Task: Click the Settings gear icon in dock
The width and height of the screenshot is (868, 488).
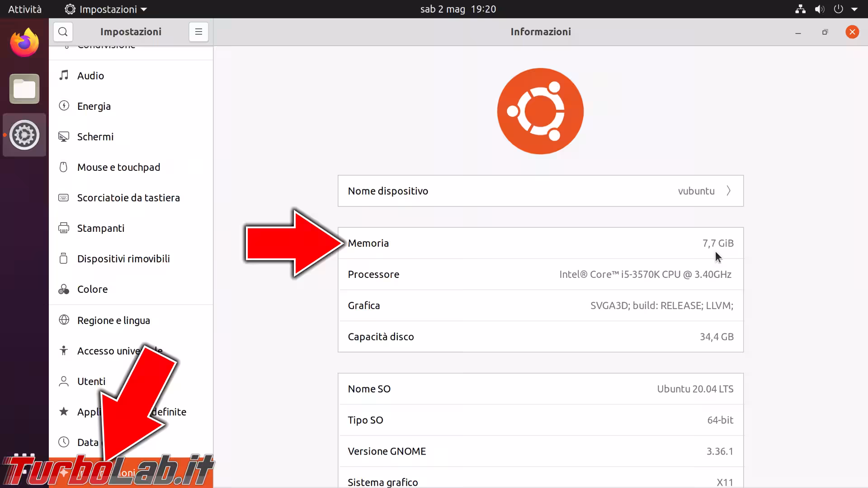Action: pyautogui.click(x=24, y=135)
